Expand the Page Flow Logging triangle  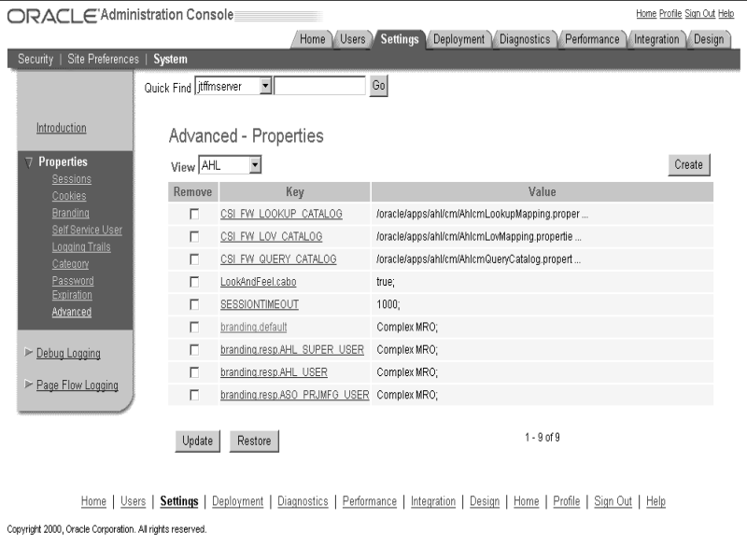point(29,384)
